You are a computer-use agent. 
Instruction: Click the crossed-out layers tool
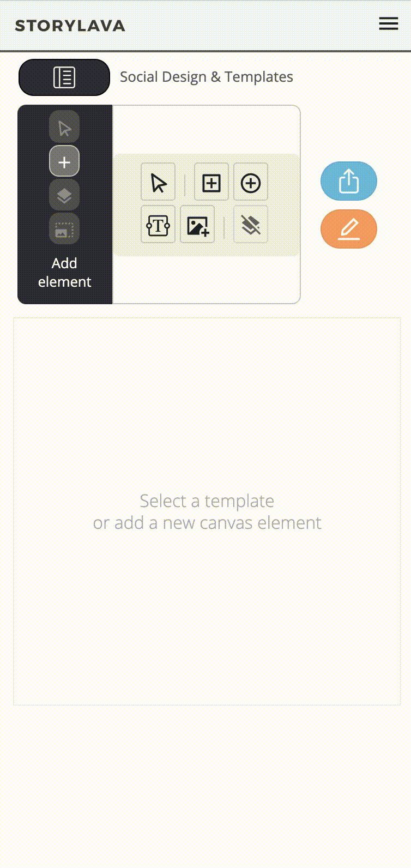(x=251, y=225)
